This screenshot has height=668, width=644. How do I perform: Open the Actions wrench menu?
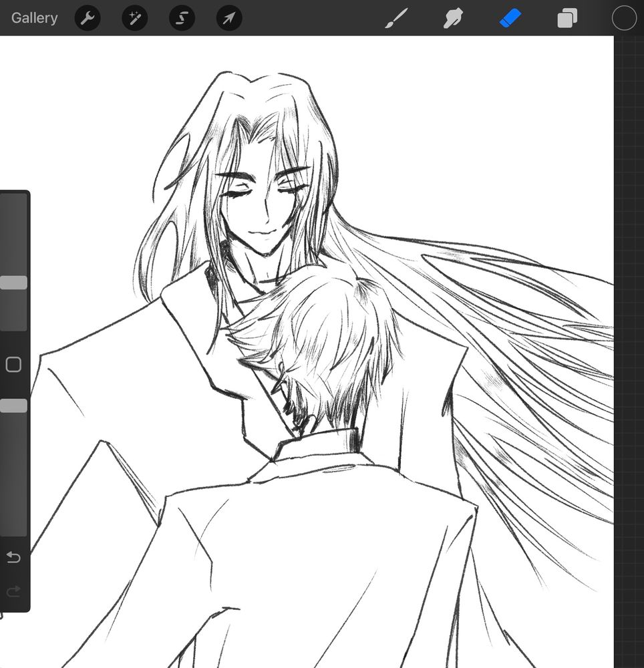[88, 18]
